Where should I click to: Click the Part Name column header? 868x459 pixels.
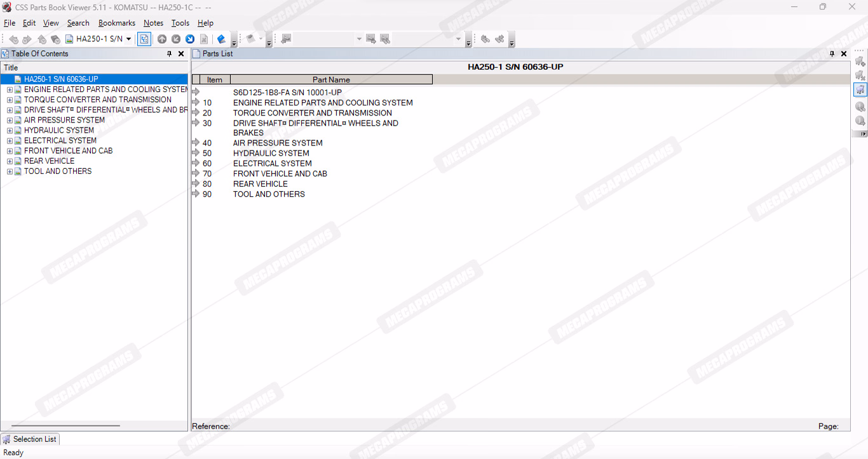click(331, 80)
